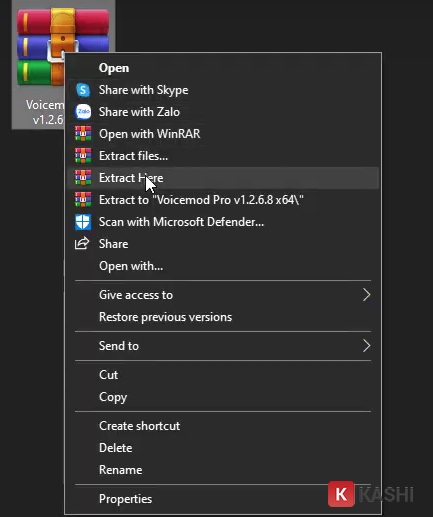Screen dimensions: 433x517
Task: Choose Delete from context menu
Action: [223, 448]
